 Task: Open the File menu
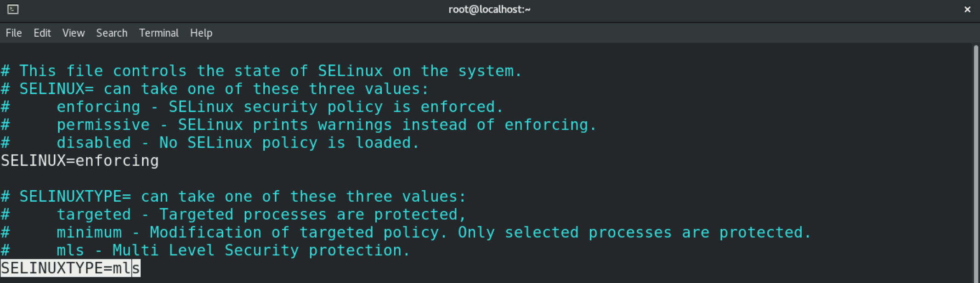click(14, 33)
